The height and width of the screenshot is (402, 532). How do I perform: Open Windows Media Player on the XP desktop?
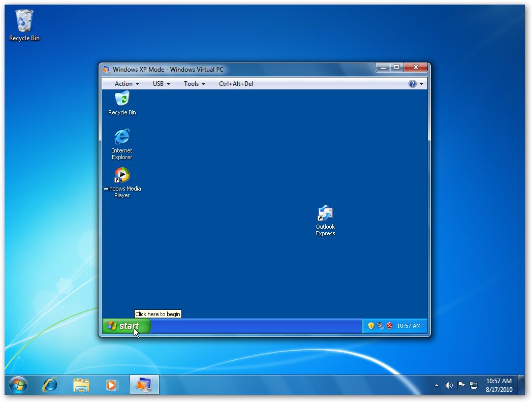122,174
